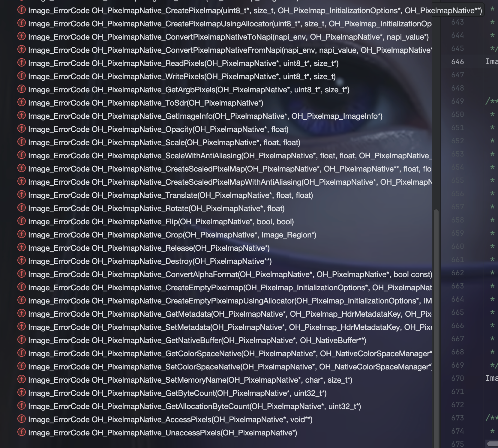Screen dimensions: 498x448
Task: Choose OH_PixelmapNative_Opacity entry
Action: [x=158, y=129]
